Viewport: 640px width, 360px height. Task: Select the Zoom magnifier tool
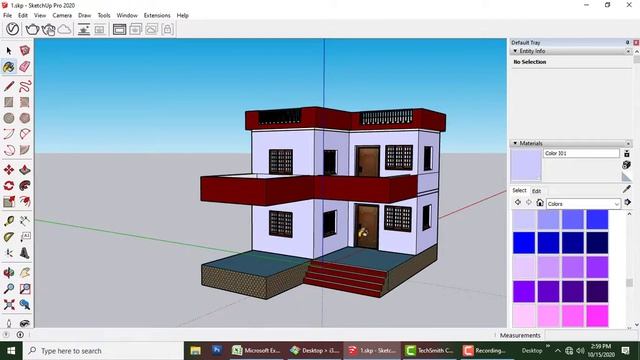pos(9,288)
